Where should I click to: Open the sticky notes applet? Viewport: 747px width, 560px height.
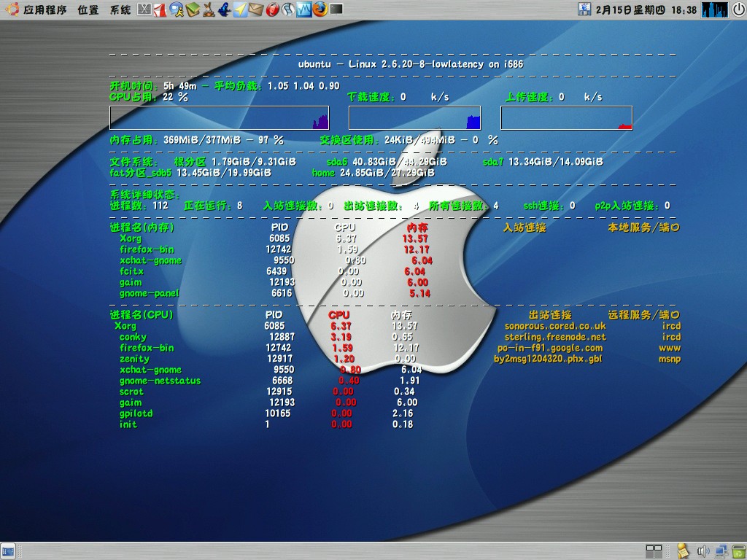coord(684,551)
